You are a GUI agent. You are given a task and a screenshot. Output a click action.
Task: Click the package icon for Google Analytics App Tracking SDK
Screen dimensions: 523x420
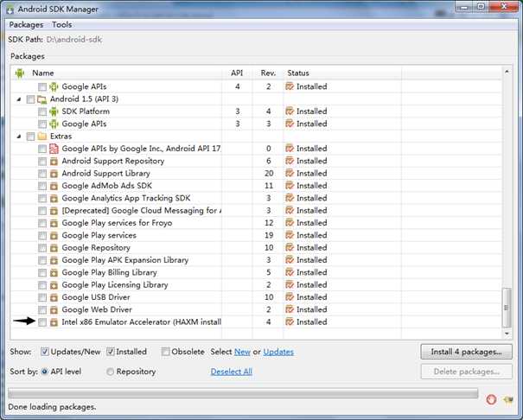(x=54, y=199)
